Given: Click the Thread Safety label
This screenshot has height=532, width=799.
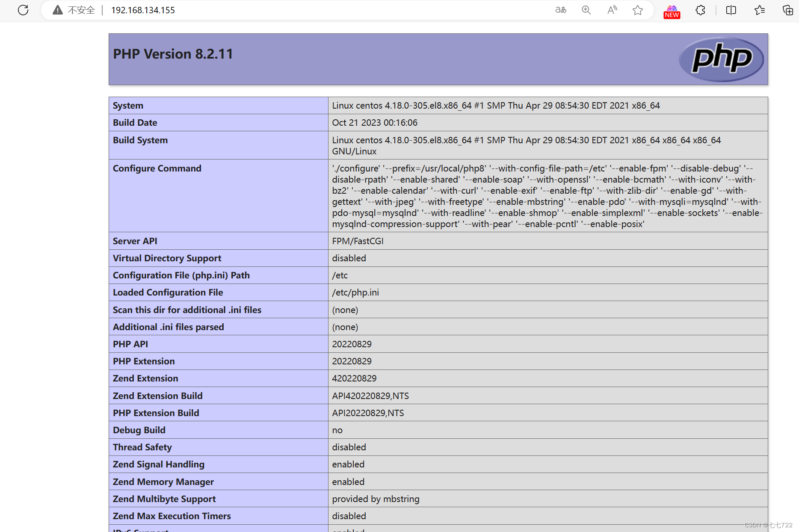Looking at the screenshot, I should click(x=142, y=447).
